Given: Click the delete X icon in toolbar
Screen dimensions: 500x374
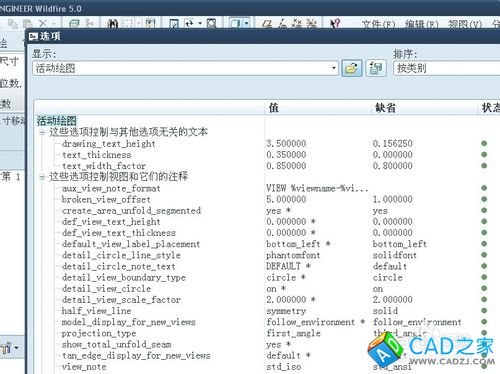Looking at the screenshot, I should [x=43, y=23].
